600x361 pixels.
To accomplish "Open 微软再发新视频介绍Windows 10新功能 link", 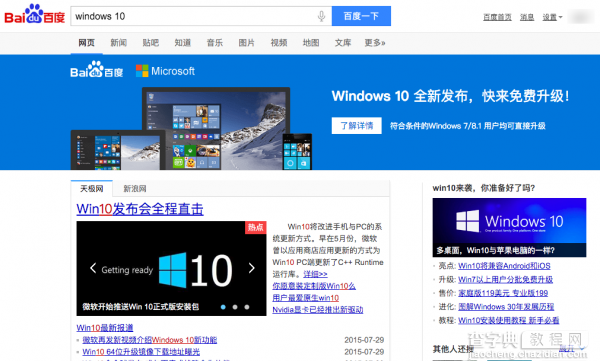I will 150,340.
